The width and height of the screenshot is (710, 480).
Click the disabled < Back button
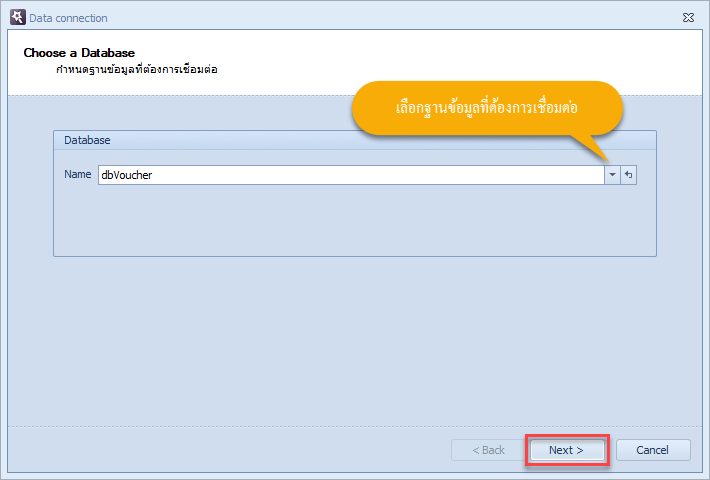coord(489,450)
